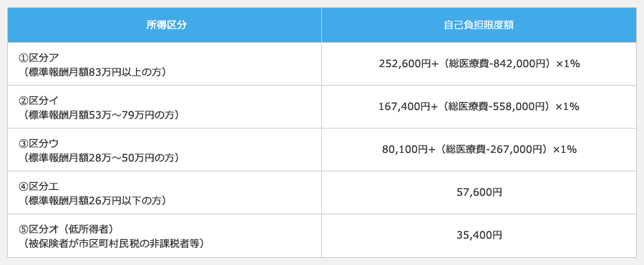Select the ②区分イ row label
This screenshot has height=265, width=644.
click(36, 100)
